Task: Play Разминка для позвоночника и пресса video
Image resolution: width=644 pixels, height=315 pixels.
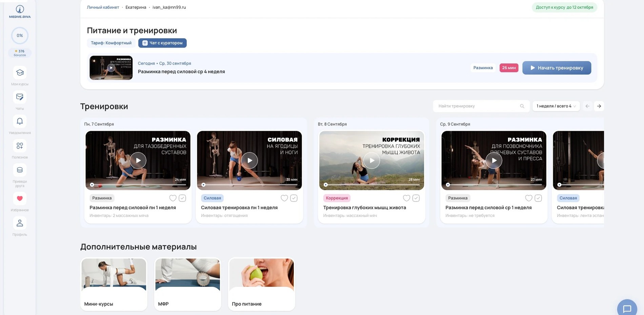Action: (x=494, y=160)
